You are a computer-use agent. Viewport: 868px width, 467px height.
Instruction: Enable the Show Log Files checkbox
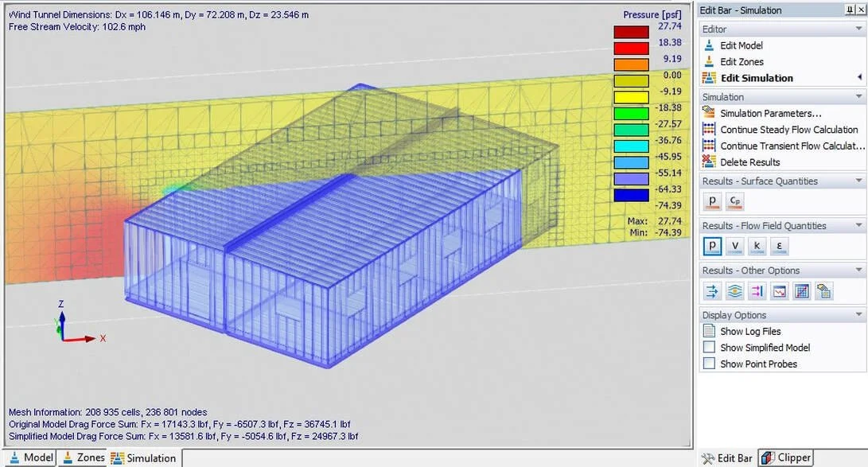pyautogui.click(x=708, y=331)
